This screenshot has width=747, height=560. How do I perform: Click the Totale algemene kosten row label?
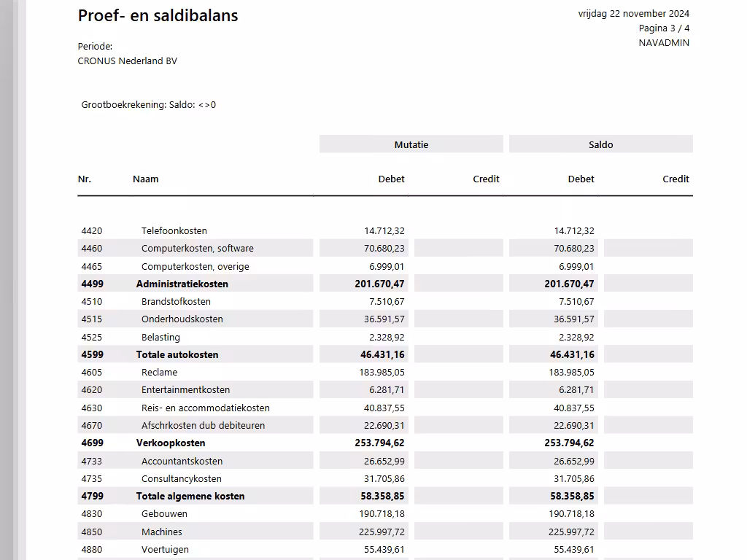coord(190,496)
